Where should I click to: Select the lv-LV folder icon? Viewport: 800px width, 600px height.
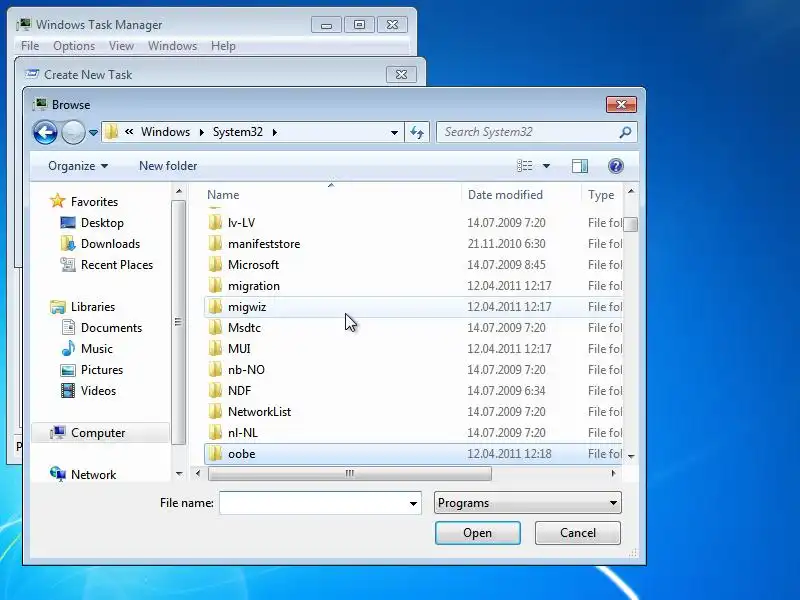(x=215, y=222)
